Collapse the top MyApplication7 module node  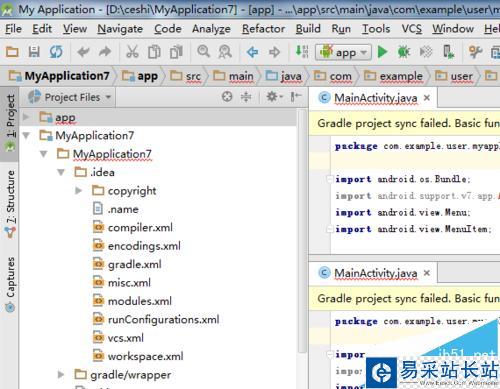[x=26, y=135]
